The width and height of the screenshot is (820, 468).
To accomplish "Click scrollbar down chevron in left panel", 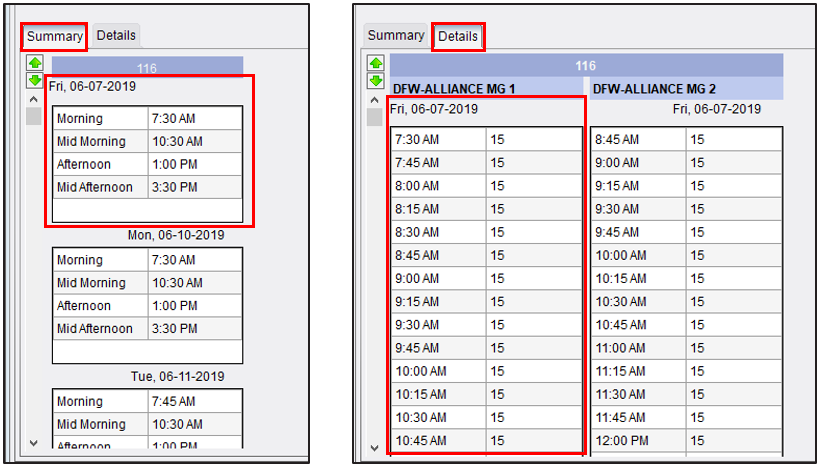I will [x=34, y=443].
